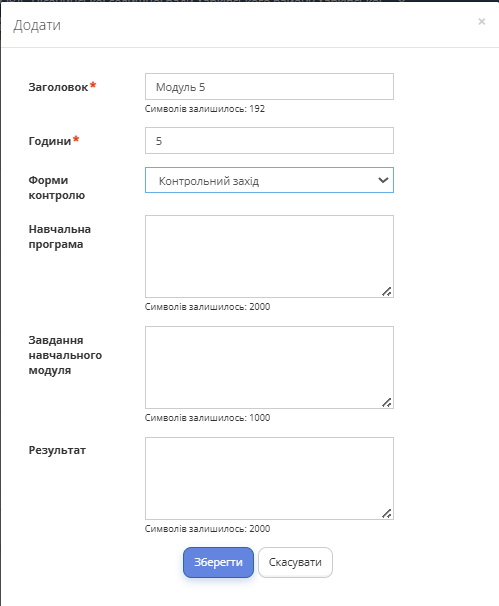Image resolution: width=499 pixels, height=606 pixels.
Task: Click the Форми контролю label
Action: click(57, 188)
